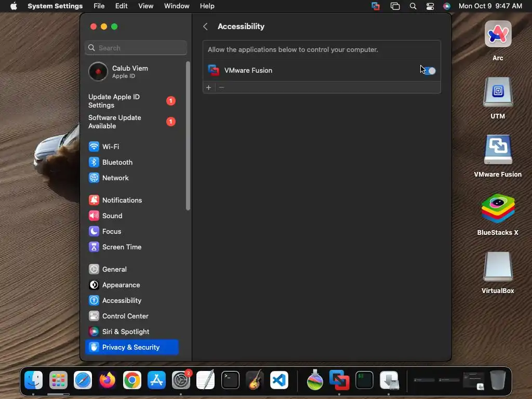Open Google Chrome from the Dock
This screenshot has width=532, height=399.
click(132, 380)
